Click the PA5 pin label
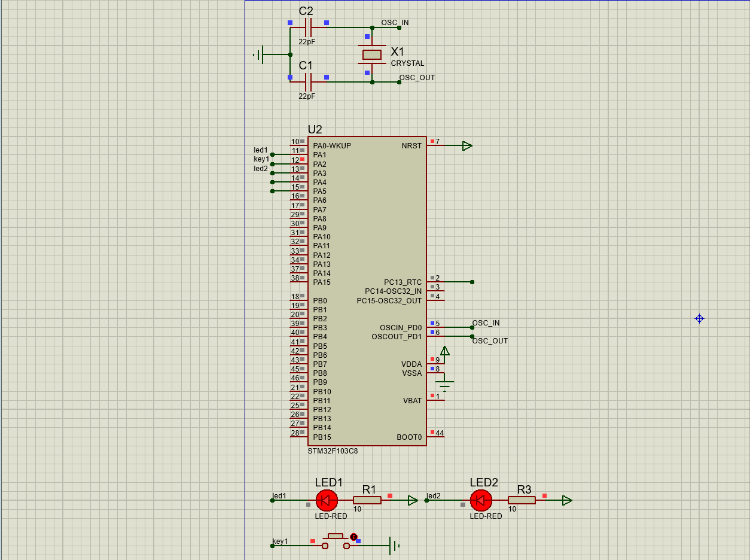This screenshot has height=560, width=750. point(319,191)
